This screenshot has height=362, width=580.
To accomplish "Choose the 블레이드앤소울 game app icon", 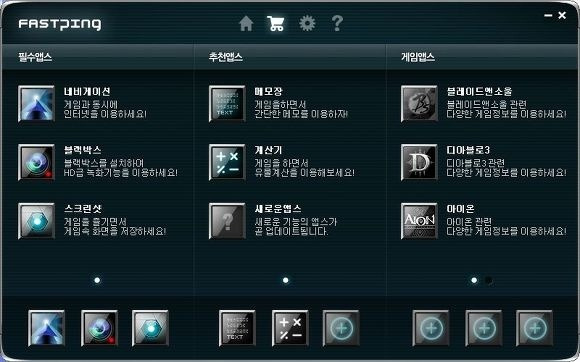I will click(419, 104).
